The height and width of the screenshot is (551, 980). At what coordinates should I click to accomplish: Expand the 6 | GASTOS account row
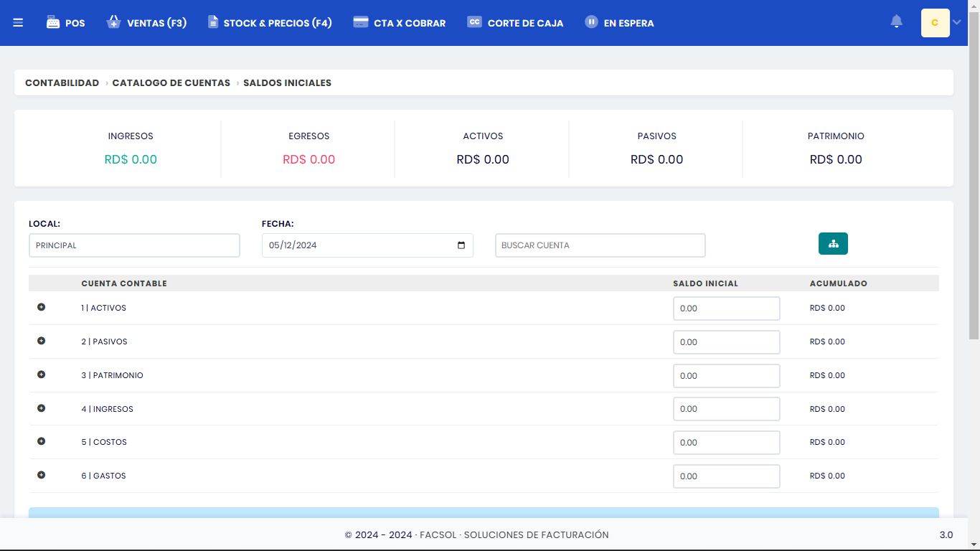41,475
